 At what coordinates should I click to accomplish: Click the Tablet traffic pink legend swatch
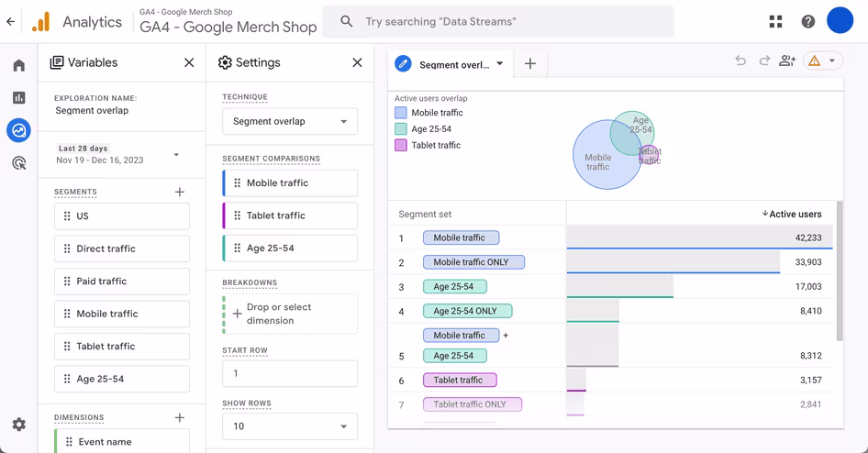point(401,146)
